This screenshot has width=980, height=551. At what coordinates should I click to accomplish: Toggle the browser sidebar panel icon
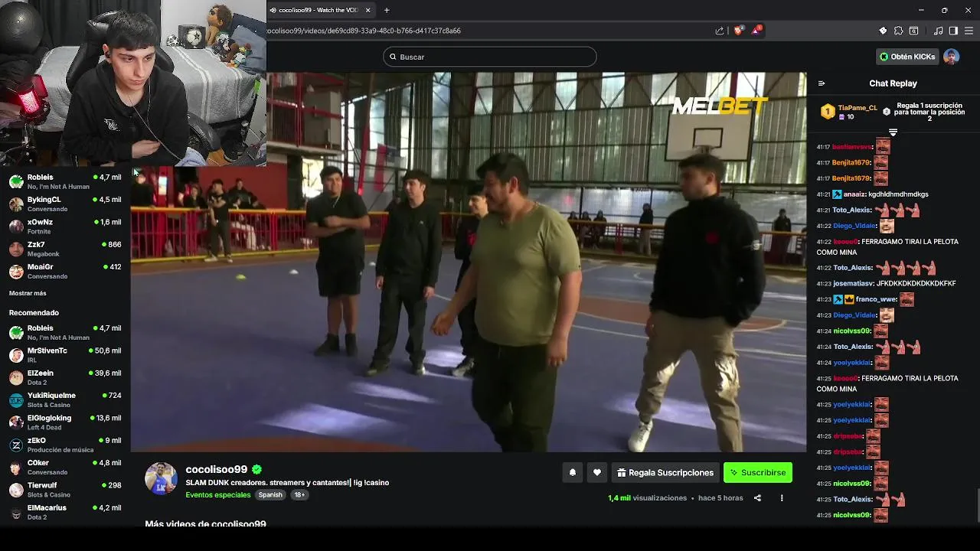click(x=953, y=31)
